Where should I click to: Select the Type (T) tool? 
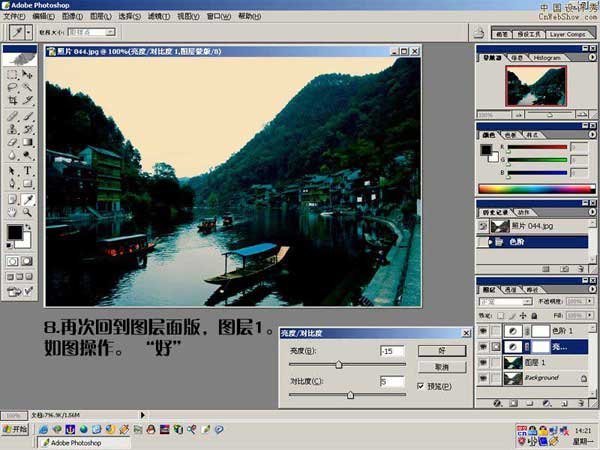click(x=27, y=171)
